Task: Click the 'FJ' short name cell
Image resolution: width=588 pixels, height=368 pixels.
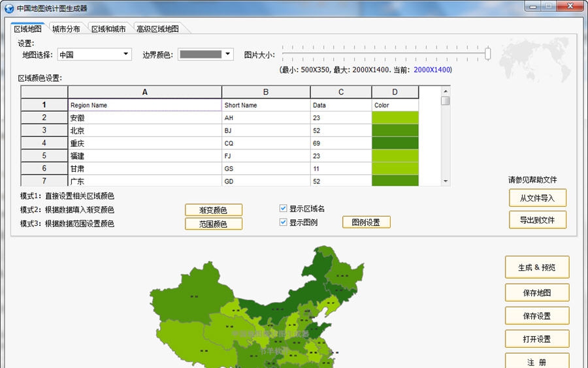Action: pos(266,156)
